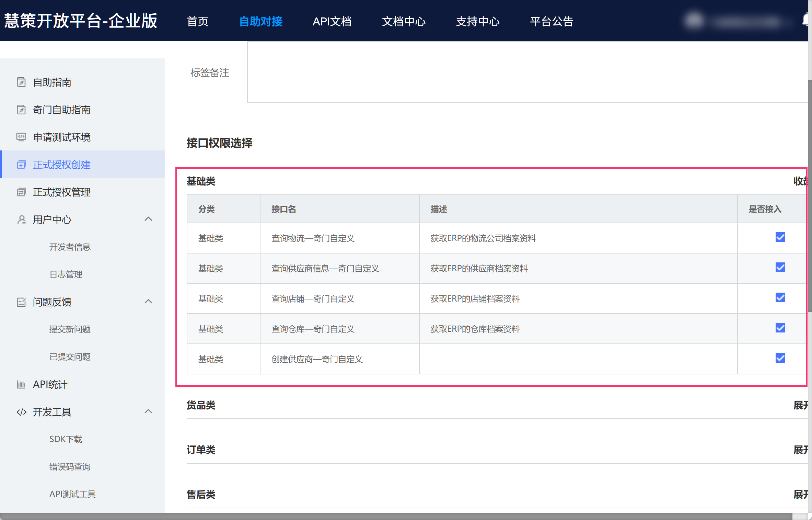Click the 奇门自助指南 document icon
Viewport: 812px width, 520px height.
tap(21, 110)
